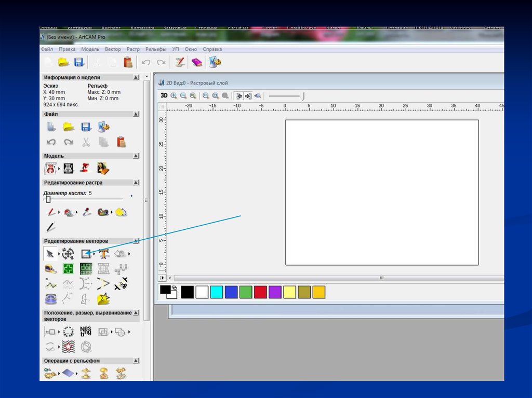
Task: Open the Вектор menu
Action: click(x=113, y=49)
